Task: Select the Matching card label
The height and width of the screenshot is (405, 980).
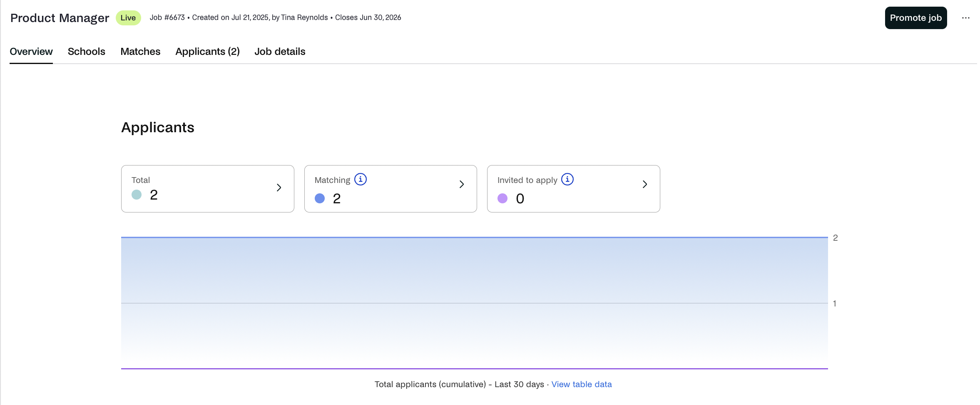Action: coord(332,180)
